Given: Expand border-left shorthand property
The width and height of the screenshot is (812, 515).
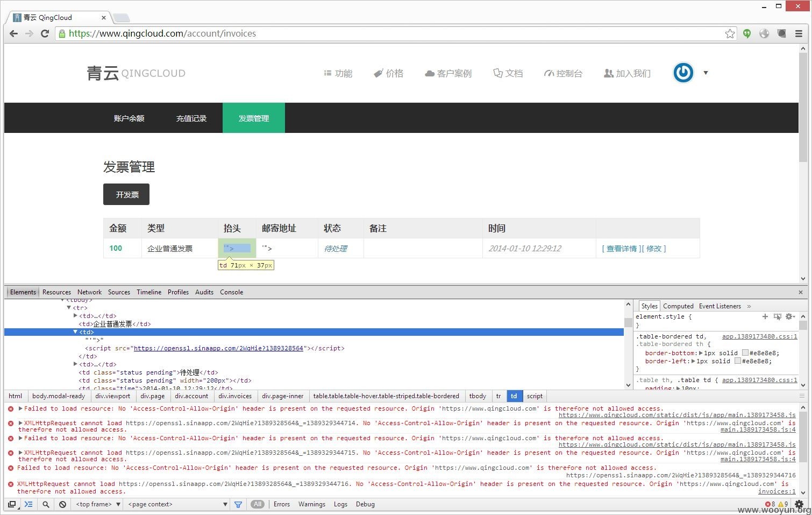Looking at the screenshot, I should point(694,361).
